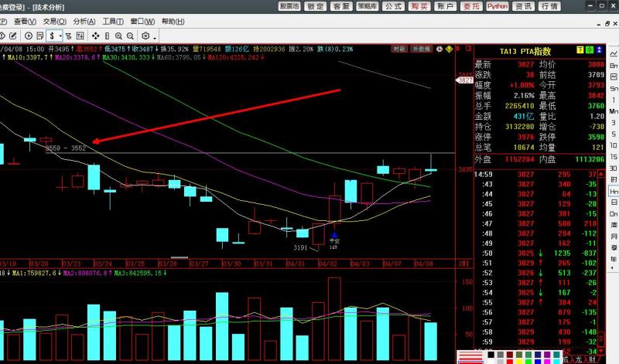619x364 pixels.
Task: Switch to the 财 bottom tab
Action: pos(592,359)
